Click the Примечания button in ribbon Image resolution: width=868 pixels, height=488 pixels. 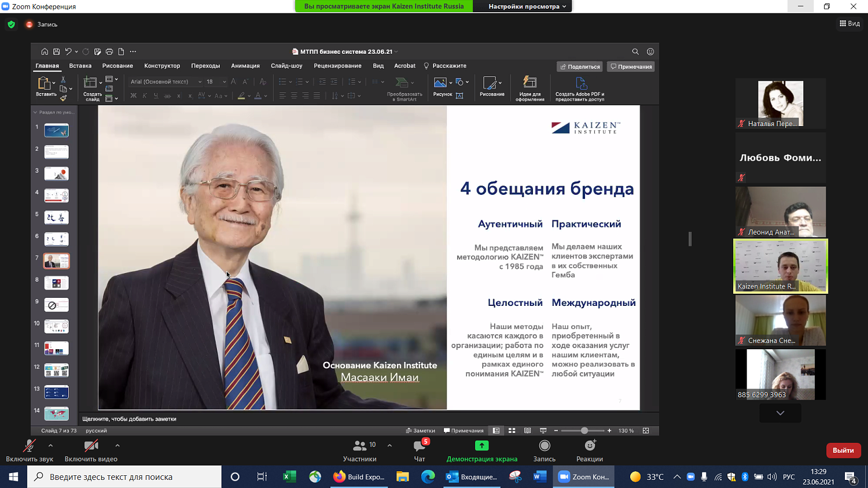click(631, 66)
